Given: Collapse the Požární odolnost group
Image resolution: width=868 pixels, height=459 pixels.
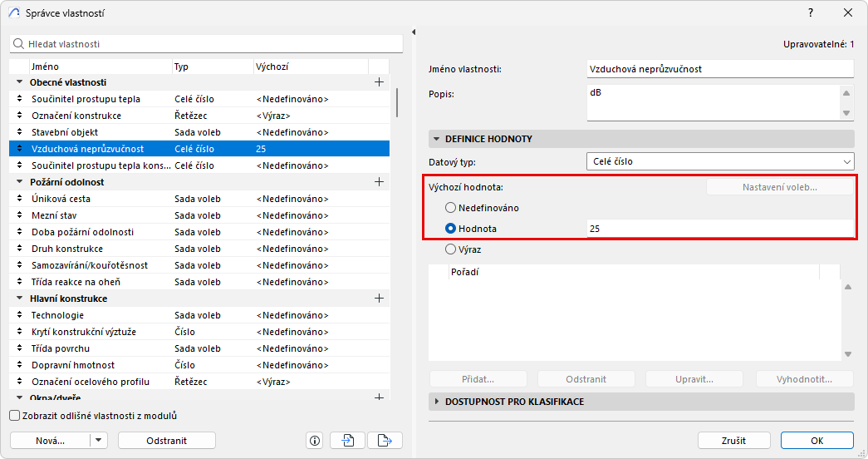Looking at the screenshot, I should pos(20,182).
